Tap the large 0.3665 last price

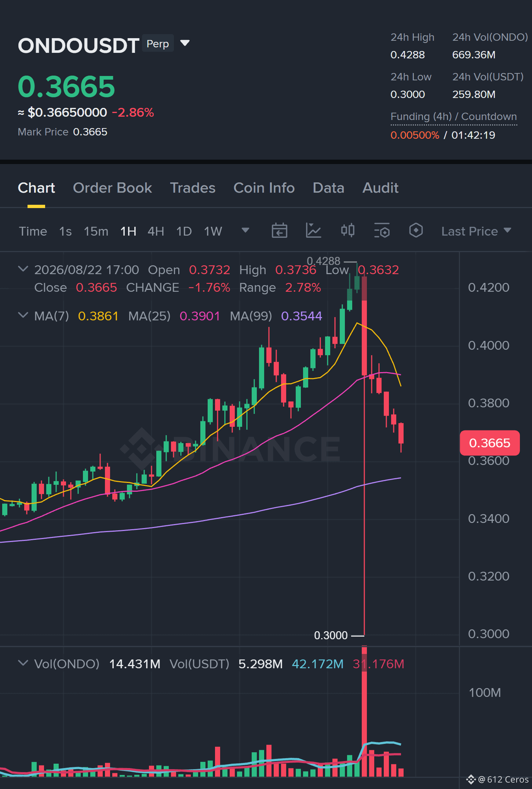click(66, 87)
